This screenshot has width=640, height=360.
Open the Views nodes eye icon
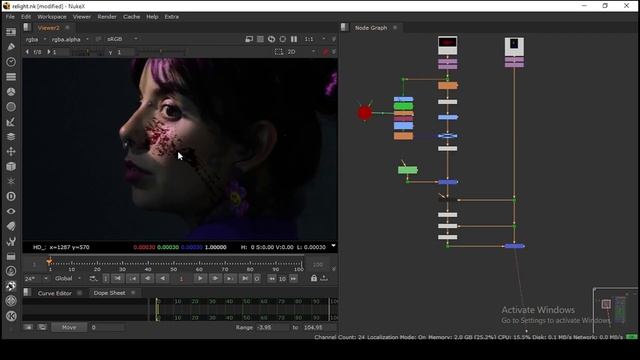pos(11,211)
